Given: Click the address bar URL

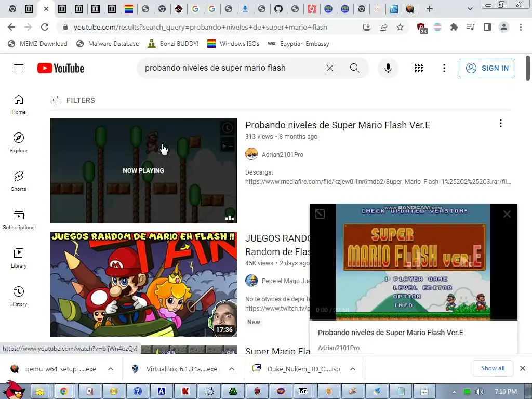Looking at the screenshot, I should [x=200, y=27].
